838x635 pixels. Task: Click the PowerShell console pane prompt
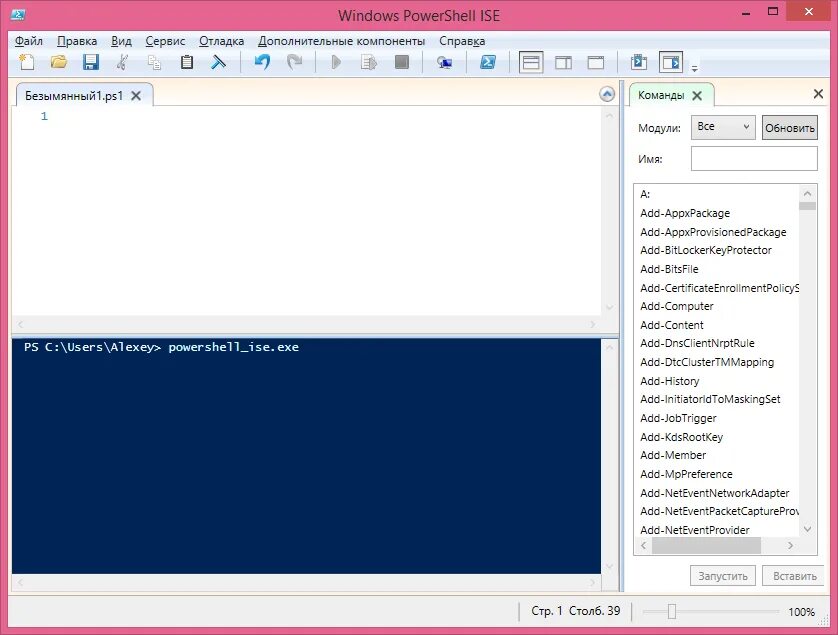click(161, 347)
